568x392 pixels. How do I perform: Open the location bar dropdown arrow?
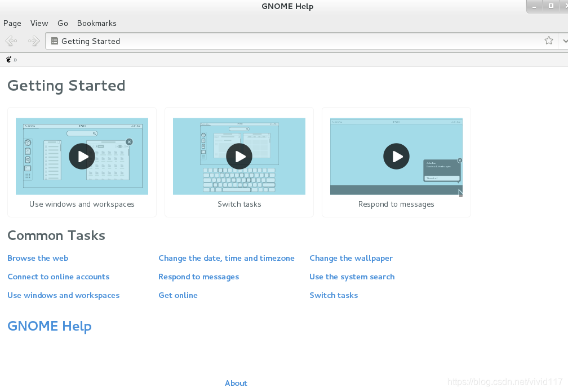click(565, 41)
